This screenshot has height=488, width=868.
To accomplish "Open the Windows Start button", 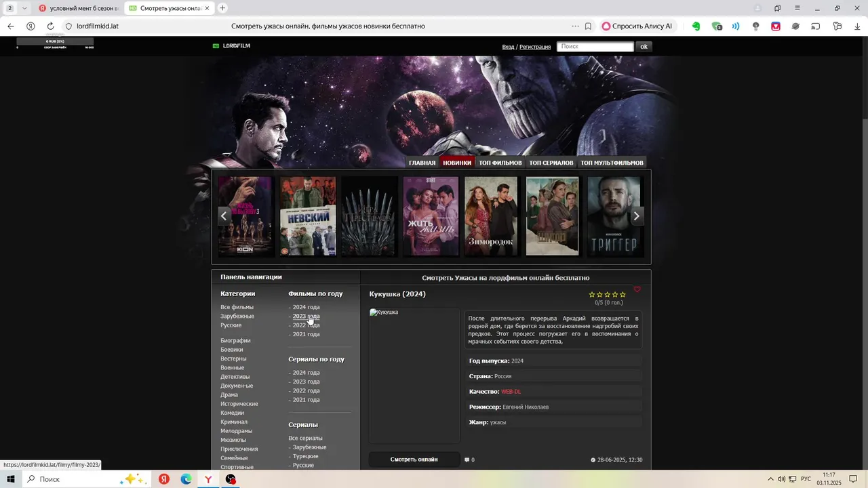I will coord(12,479).
